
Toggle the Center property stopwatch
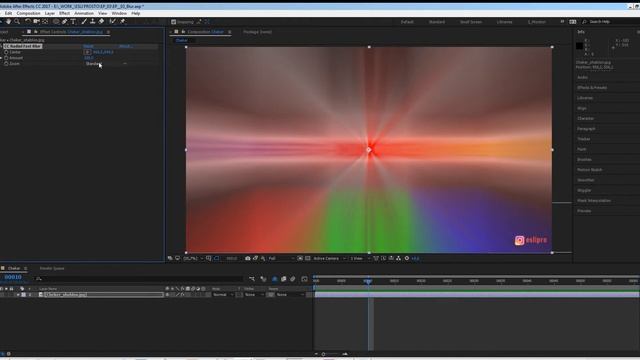(6, 52)
